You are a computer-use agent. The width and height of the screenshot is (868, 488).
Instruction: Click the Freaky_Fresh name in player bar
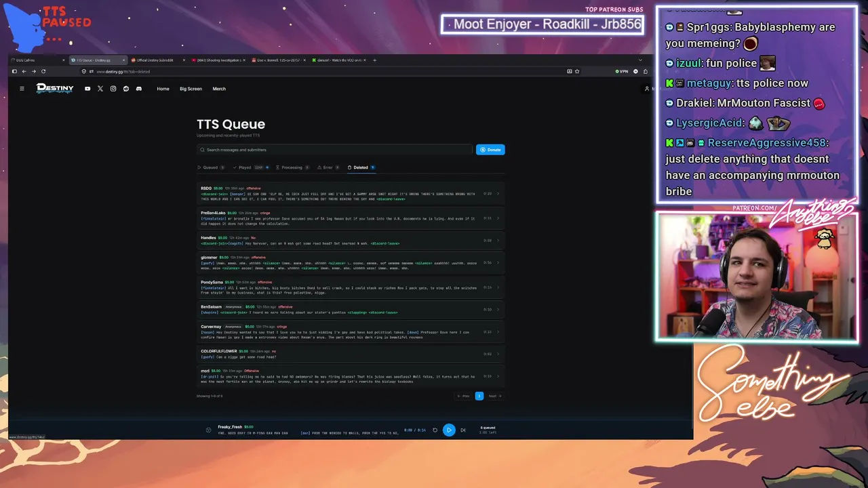(230, 427)
